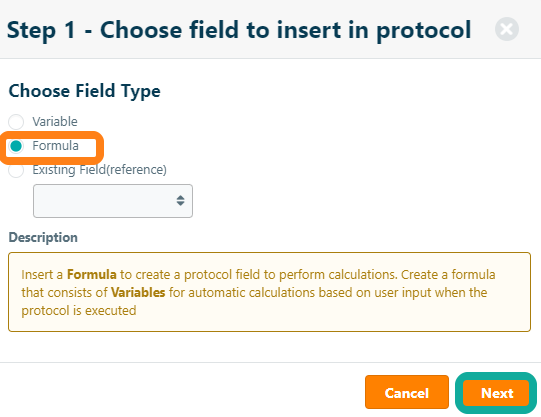Click the bold word Formula in description
541x417 pixels.
(91, 275)
